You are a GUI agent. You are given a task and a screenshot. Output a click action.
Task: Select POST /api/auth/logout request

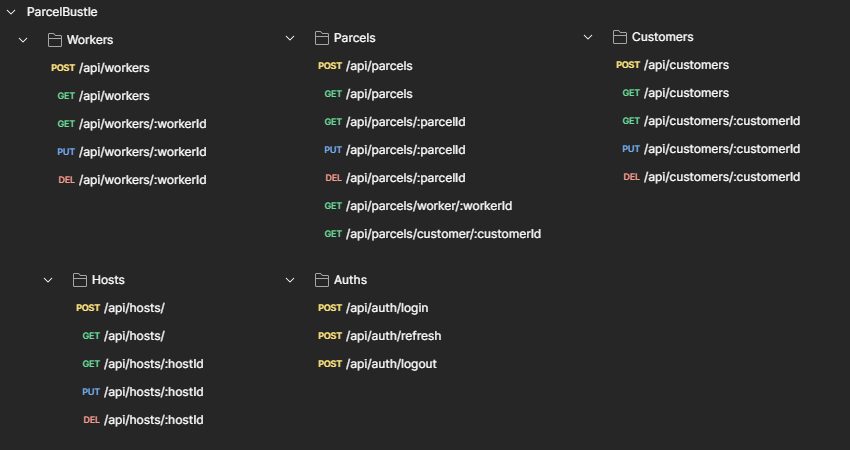[377, 364]
